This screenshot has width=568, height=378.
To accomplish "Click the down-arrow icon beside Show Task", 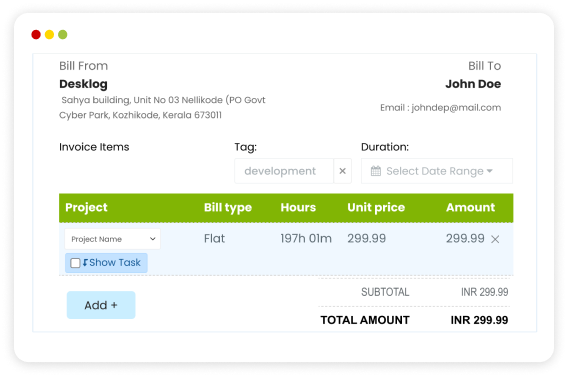I will point(85,262).
